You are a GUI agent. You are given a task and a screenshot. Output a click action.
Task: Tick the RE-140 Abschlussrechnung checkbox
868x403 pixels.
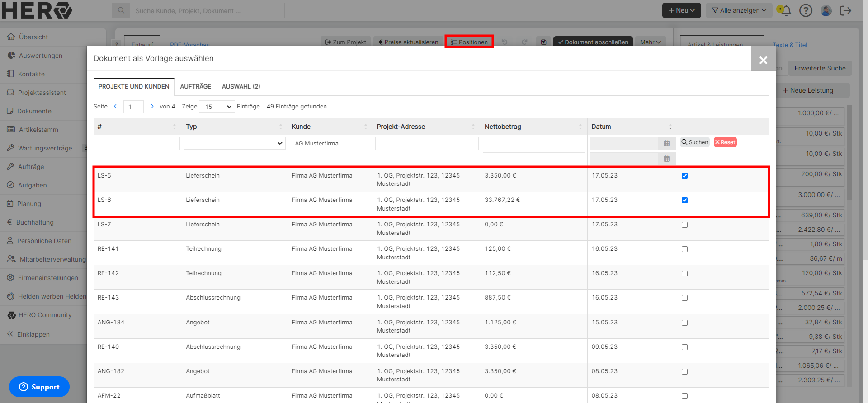click(684, 347)
